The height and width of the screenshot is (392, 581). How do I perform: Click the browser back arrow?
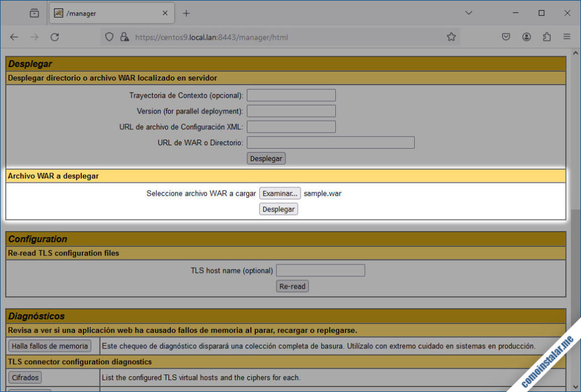pos(14,37)
